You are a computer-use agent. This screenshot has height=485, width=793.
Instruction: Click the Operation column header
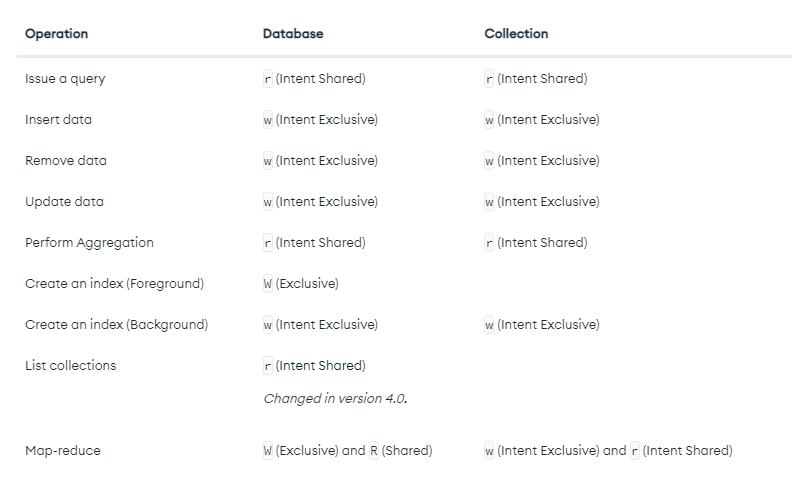coord(56,34)
